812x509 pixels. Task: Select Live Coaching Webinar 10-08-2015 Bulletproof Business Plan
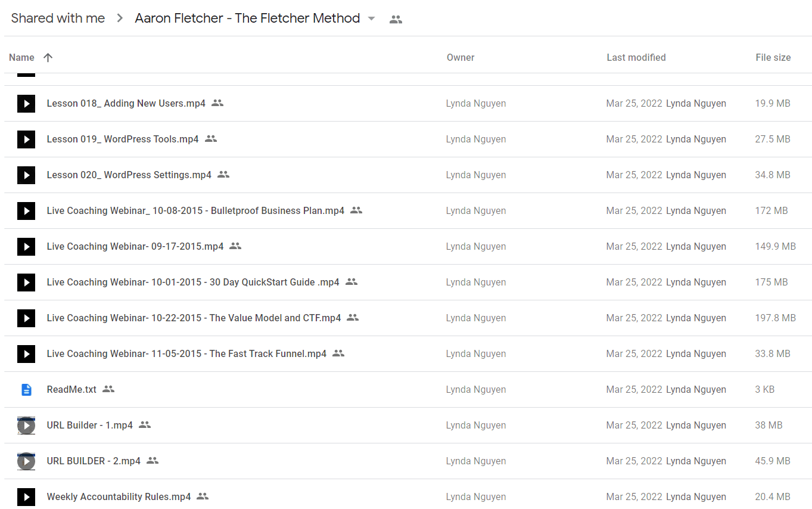coord(195,211)
